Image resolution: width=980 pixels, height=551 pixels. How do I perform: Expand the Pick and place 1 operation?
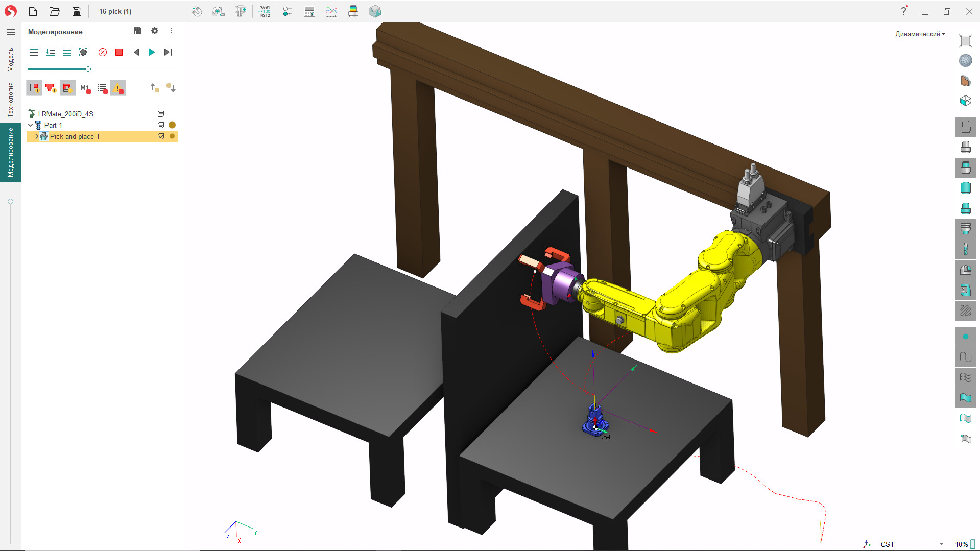click(x=36, y=136)
